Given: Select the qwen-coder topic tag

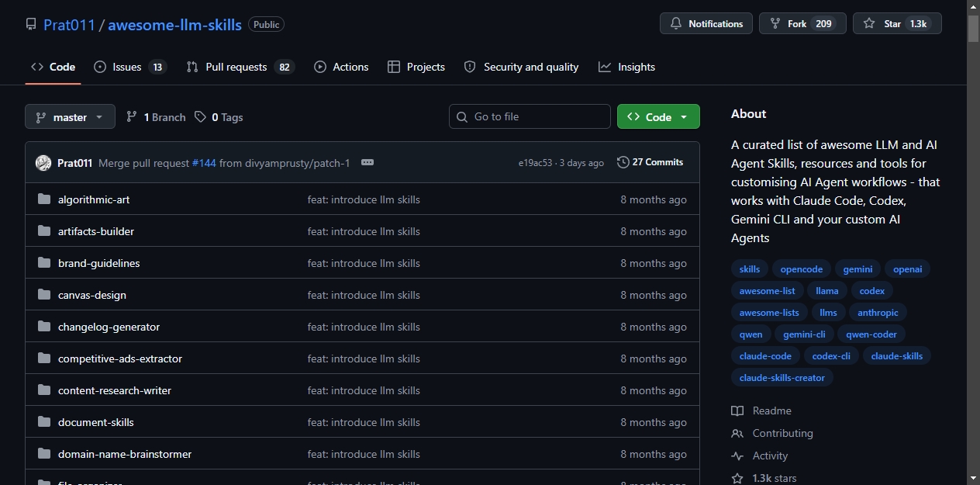Looking at the screenshot, I should click(x=871, y=334).
